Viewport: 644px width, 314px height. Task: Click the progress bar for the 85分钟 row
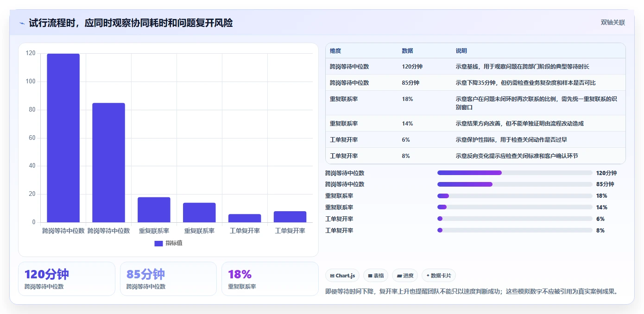pyautogui.click(x=515, y=184)
